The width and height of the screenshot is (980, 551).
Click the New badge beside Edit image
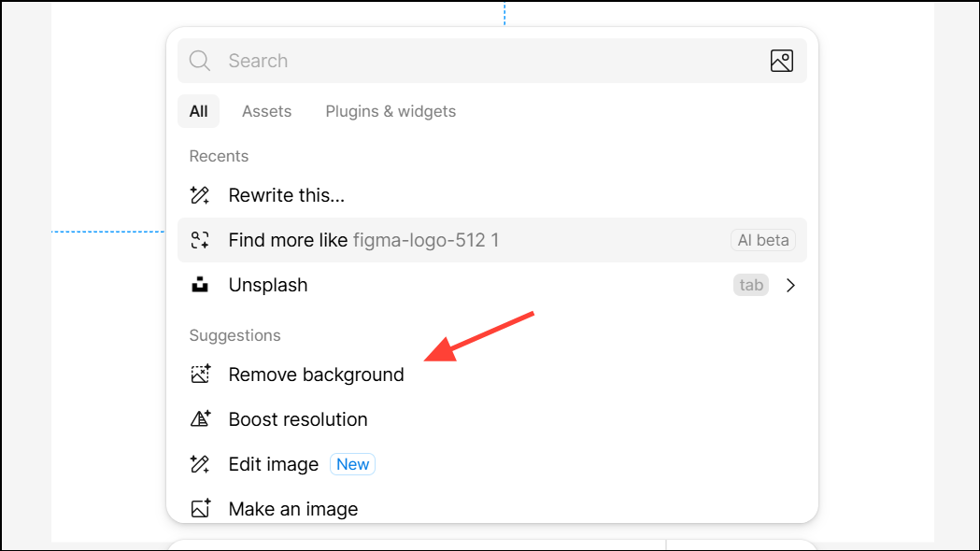[x=352, y=464]
